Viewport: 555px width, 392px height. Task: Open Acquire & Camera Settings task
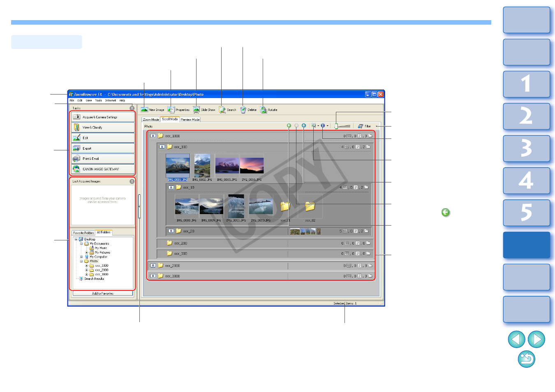[103, 117]
